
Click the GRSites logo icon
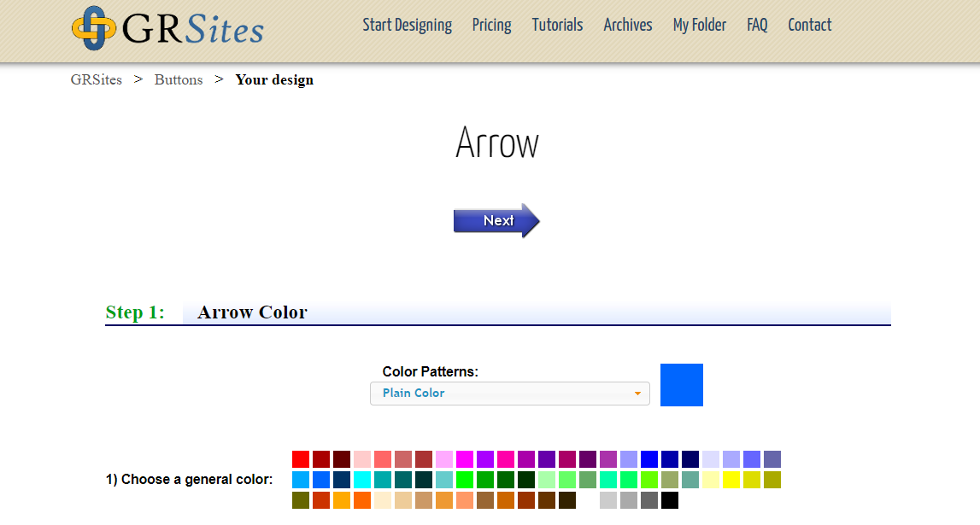coord(94,26)
